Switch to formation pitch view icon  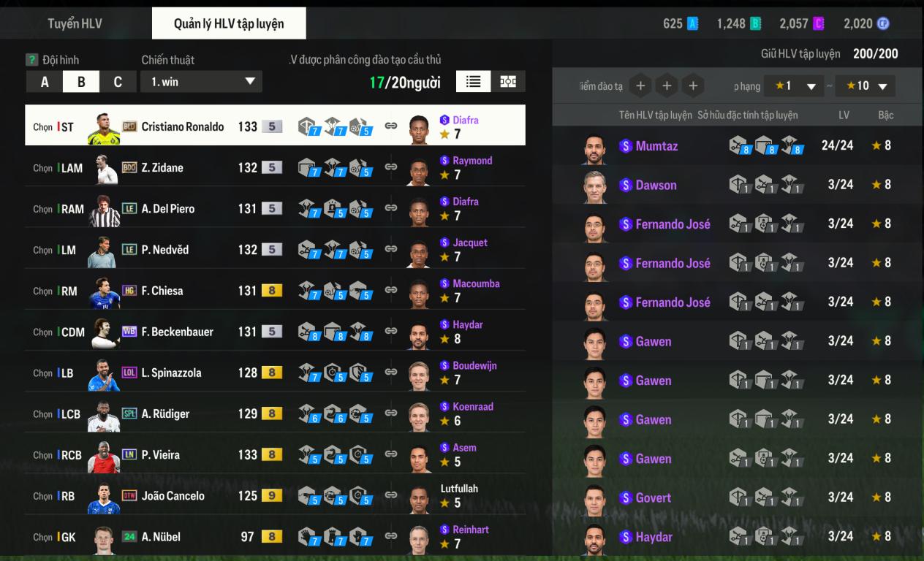pyautogui.click(x=508, y=82)
